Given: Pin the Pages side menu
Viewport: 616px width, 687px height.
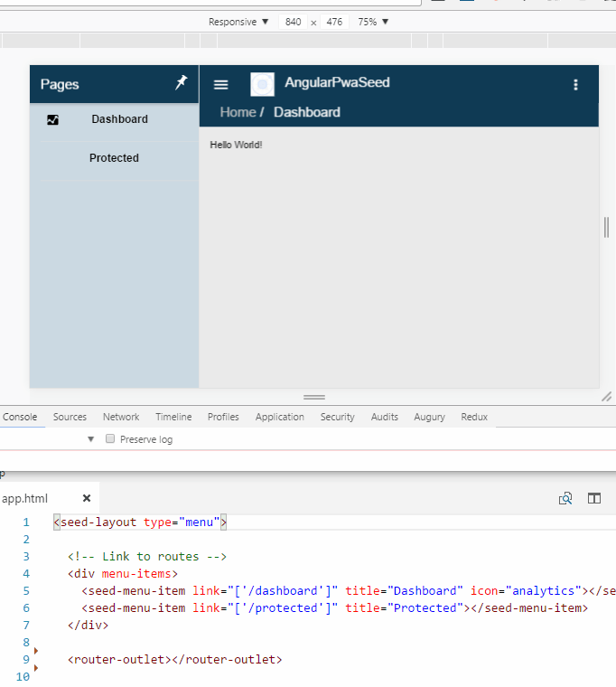Looking at the screenshot, I should [x=181, y=82].
